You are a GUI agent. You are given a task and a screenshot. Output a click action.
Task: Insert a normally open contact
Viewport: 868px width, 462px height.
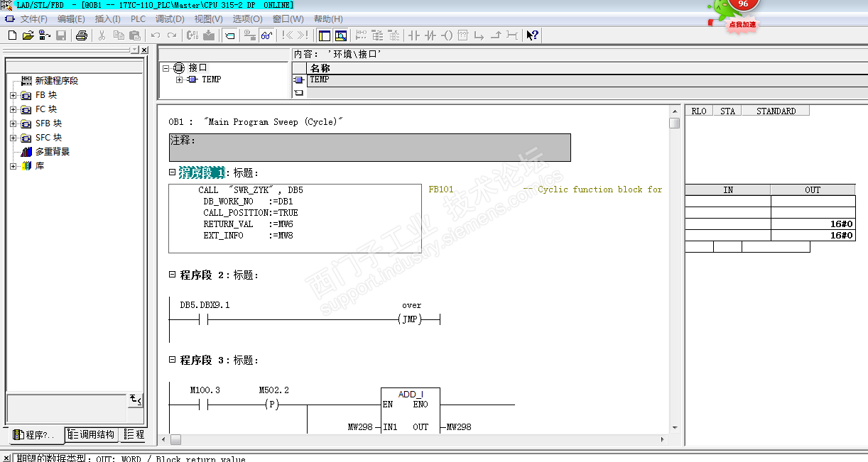(x=413, y=35)
